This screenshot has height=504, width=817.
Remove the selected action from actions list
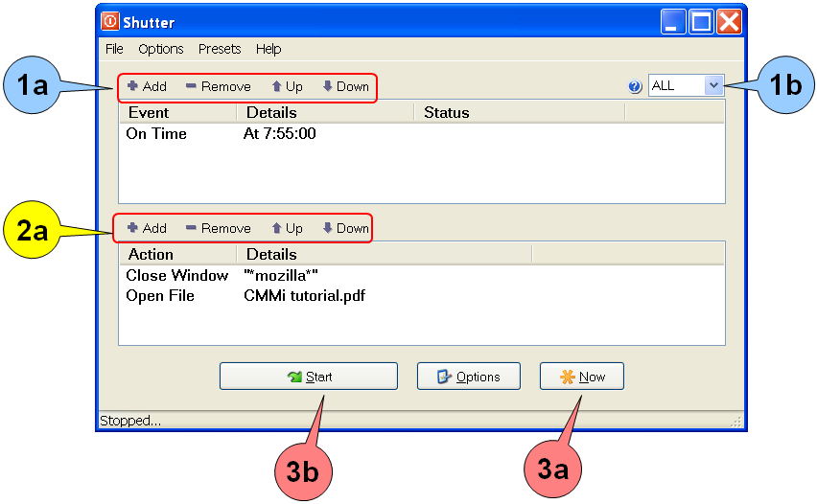click(x=219, y=228)
